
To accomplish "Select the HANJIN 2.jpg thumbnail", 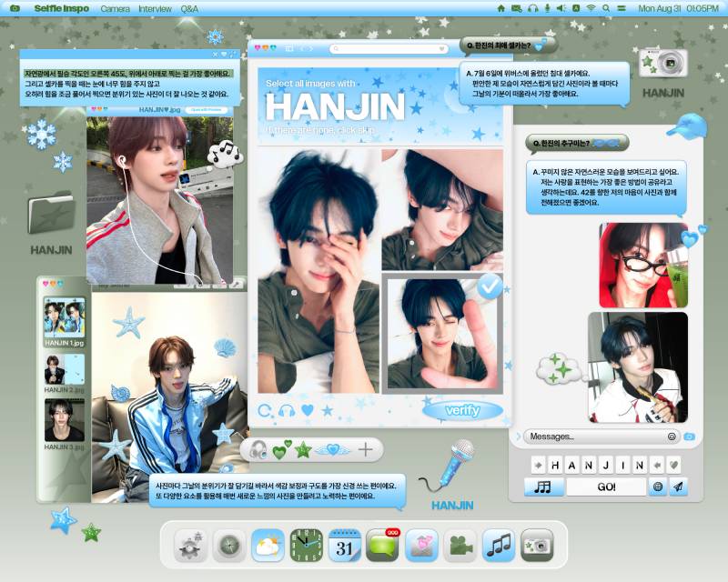I will click(x=64, y=373).
